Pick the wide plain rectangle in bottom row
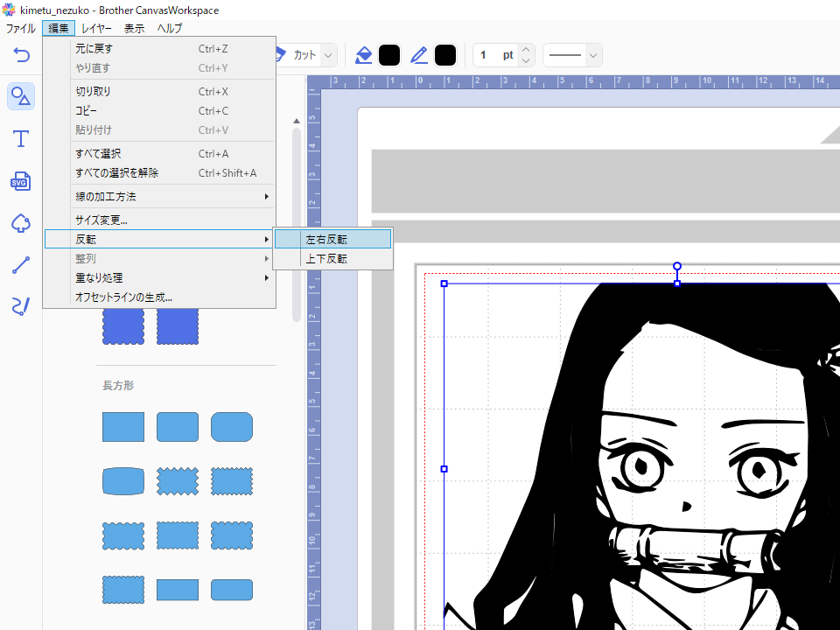The height and width of the screenshot is (630, 840). 178,590
